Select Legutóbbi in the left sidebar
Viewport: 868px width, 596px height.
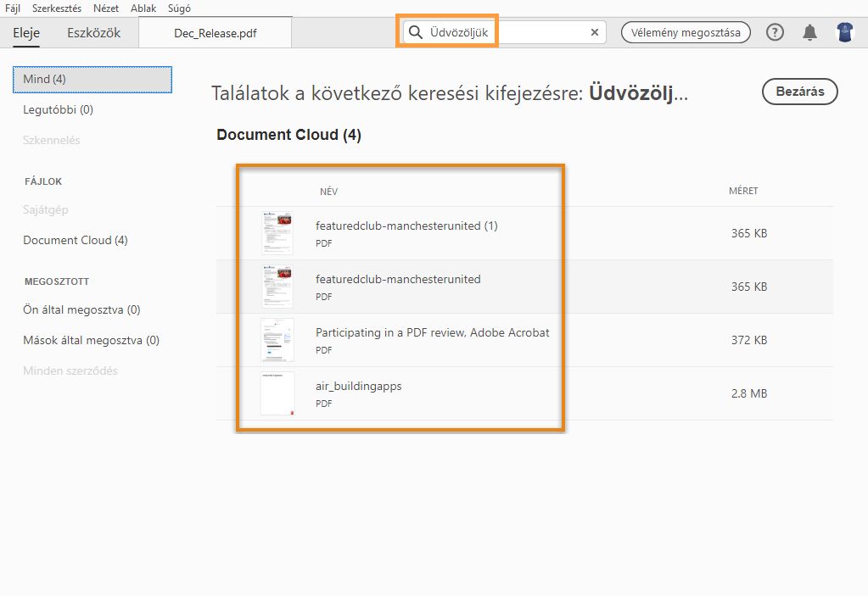click(56, 109)
